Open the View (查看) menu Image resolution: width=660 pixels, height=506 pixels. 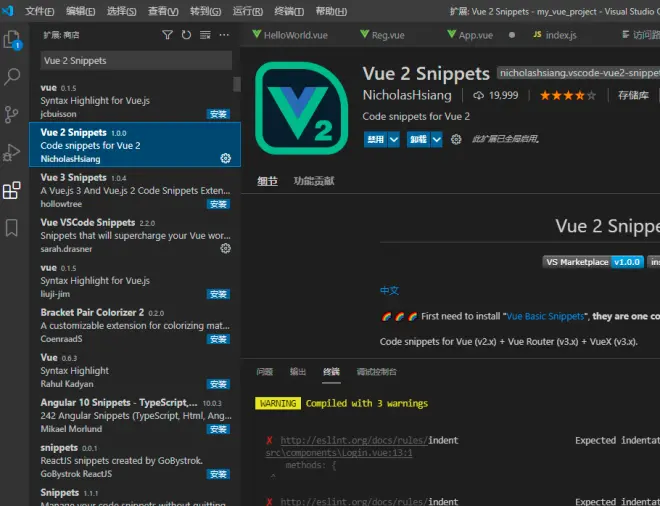[x=163, y=11]
